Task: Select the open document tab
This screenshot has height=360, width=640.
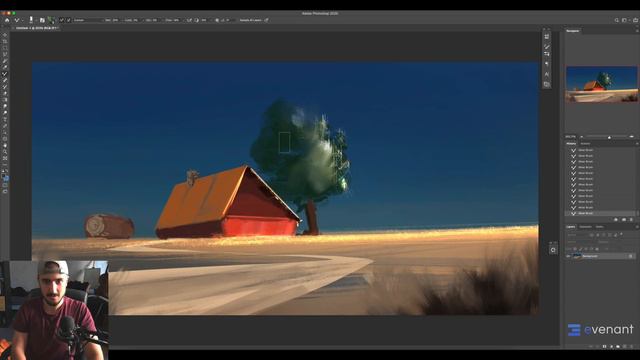Action: 37,28
